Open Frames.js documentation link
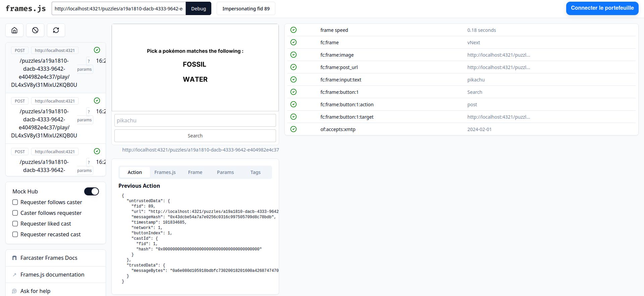644x296 pixels. [52, 275]
